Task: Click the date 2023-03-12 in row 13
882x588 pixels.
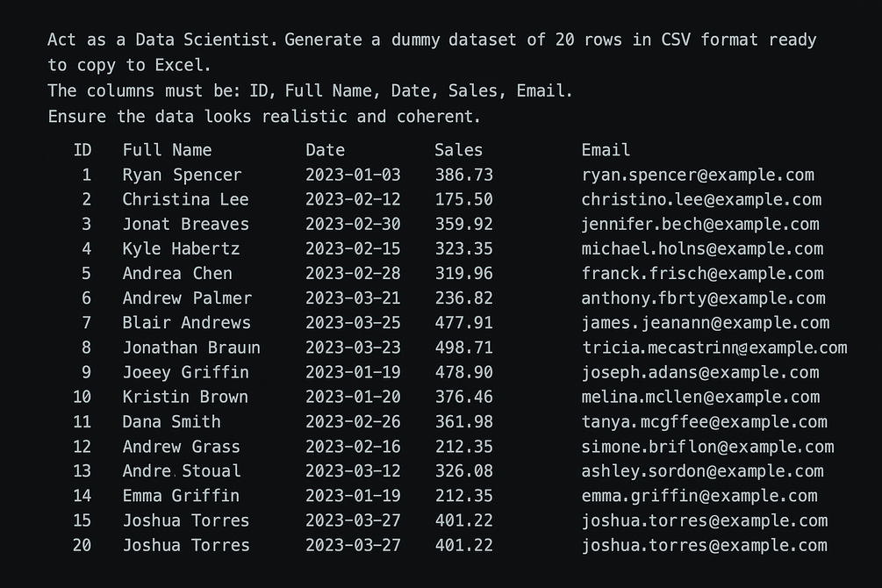Action: pos(354,471)
